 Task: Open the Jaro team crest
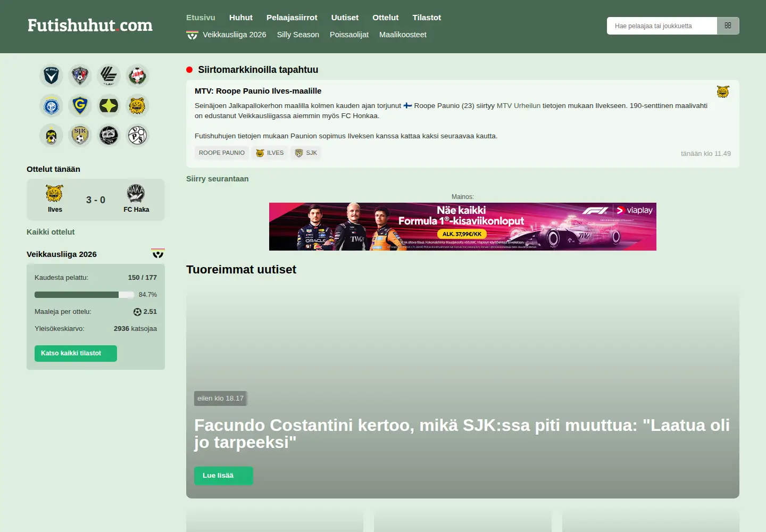[x=137, y=76]
